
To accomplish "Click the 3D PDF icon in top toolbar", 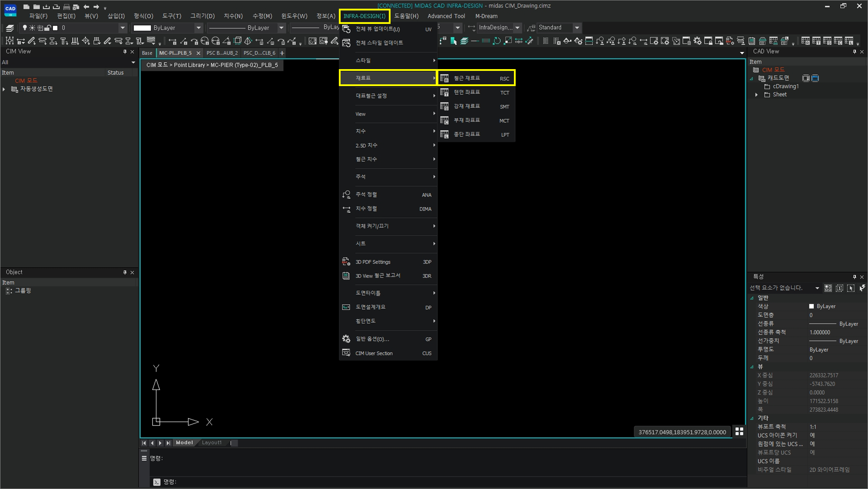I will point(730,41).
